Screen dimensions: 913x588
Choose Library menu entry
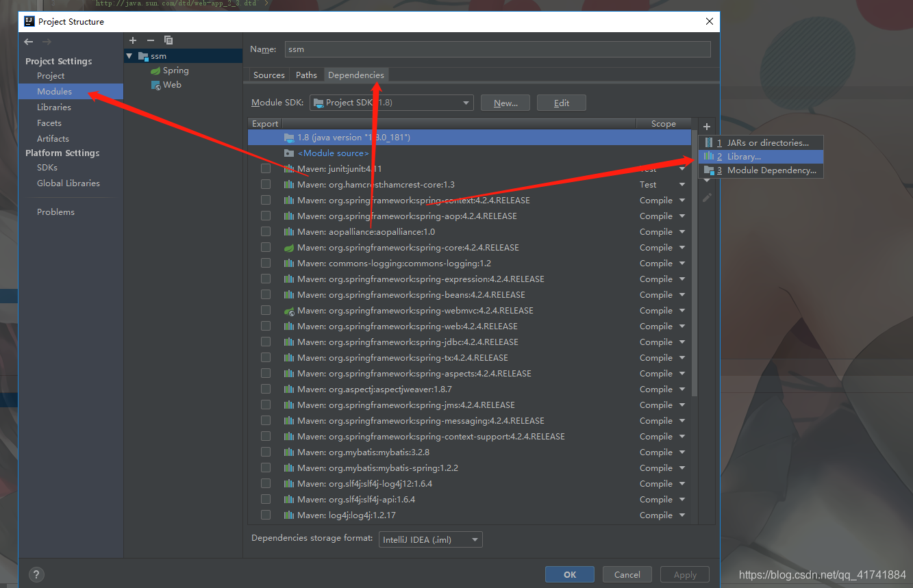coord(761,157)
